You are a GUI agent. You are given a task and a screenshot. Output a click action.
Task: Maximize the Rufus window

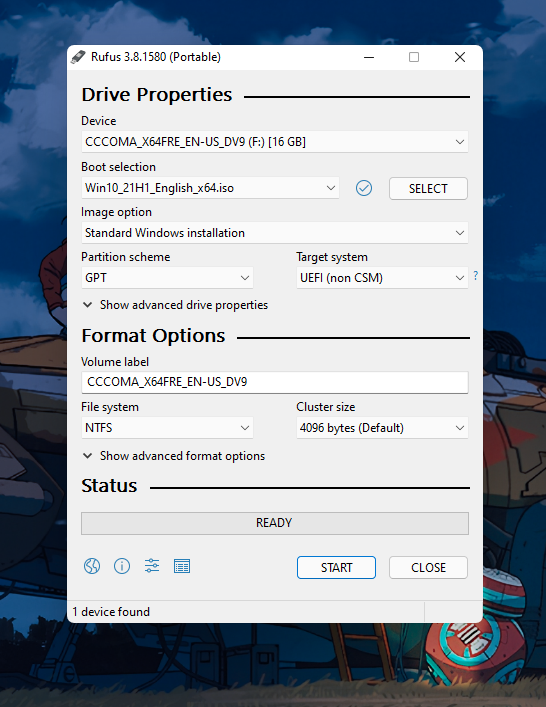(414, 57)
